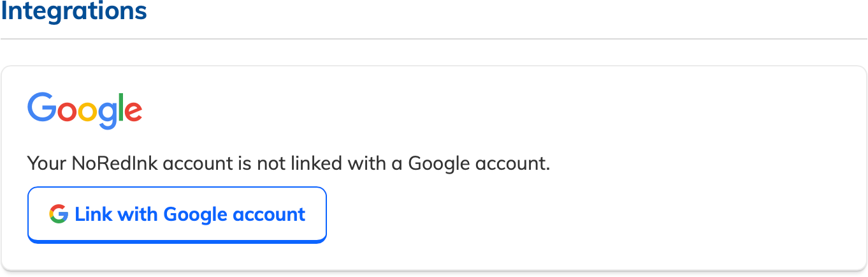Click the red 'e' in Google logo
Viewport: 868px width, 277px height.
click(133, 112)
